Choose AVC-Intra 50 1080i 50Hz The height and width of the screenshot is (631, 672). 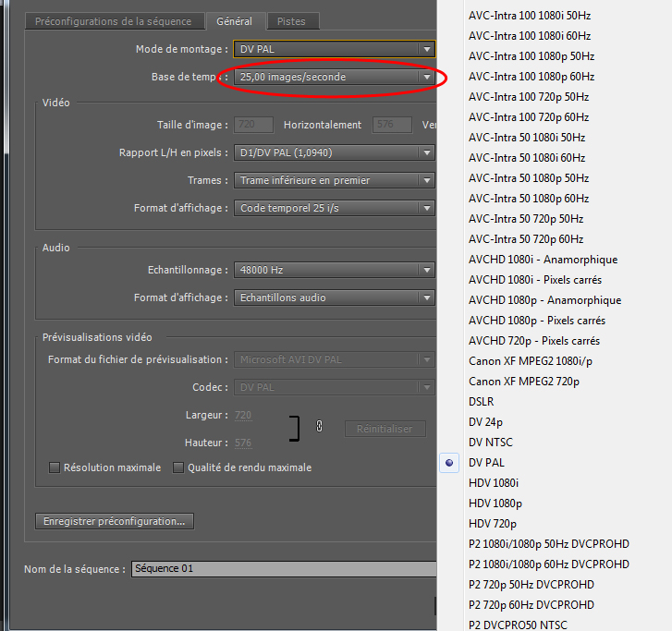(527, 138)
